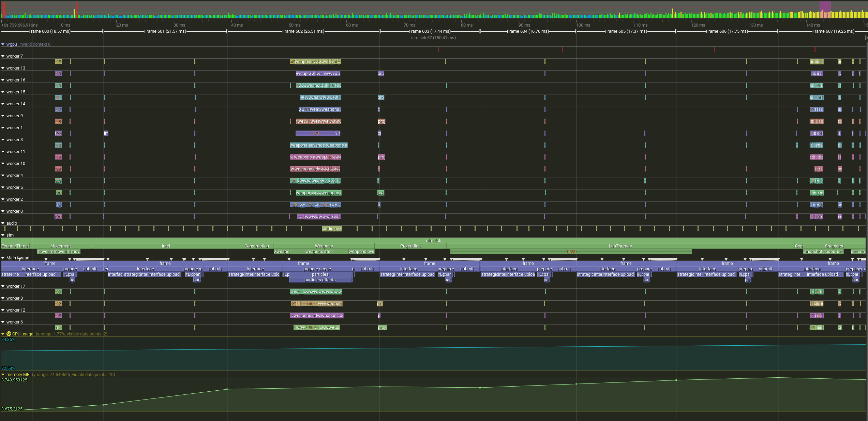Screen dimensions: 868x421
Task: Select Frame 605 (17.37 ms) header
Action: point(626,31)
